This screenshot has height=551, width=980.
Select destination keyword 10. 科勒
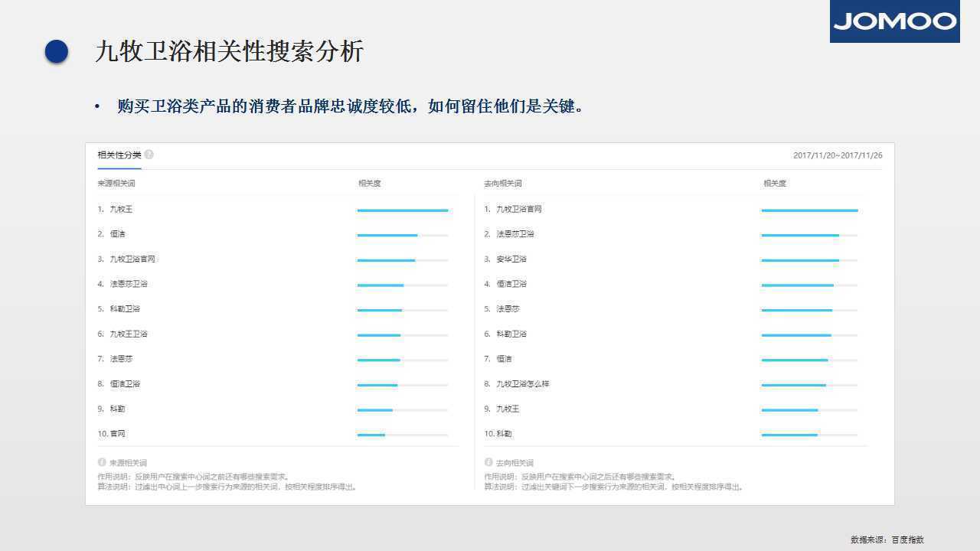pyautogui.click(x=498, y=434)
